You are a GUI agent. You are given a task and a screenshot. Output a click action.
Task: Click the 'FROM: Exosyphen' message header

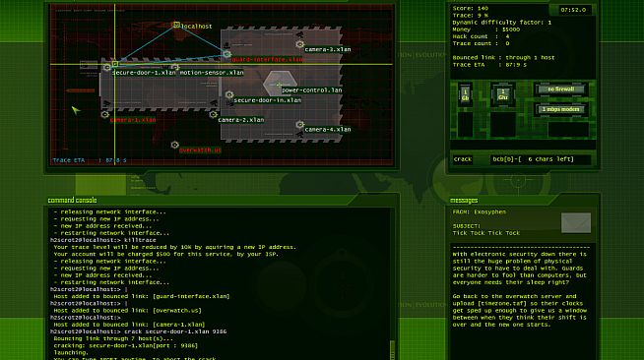tap(480, 212)
